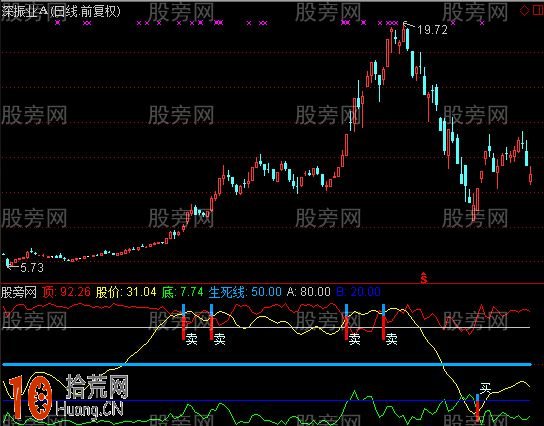Viewport: 544px width, 426px height.
Task: Click the 顶: 92.26 indicator value
Action: [66, 292]
